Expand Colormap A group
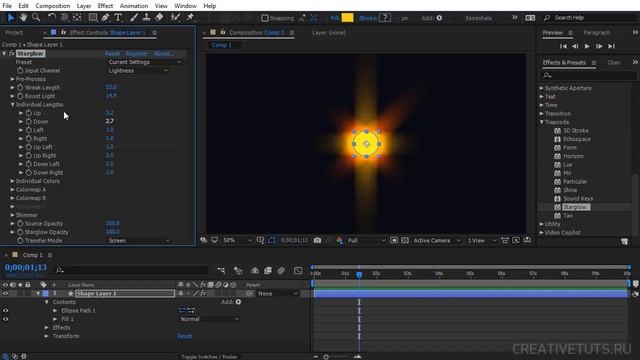Screen dimensions: 640x360 coord(13,189)
